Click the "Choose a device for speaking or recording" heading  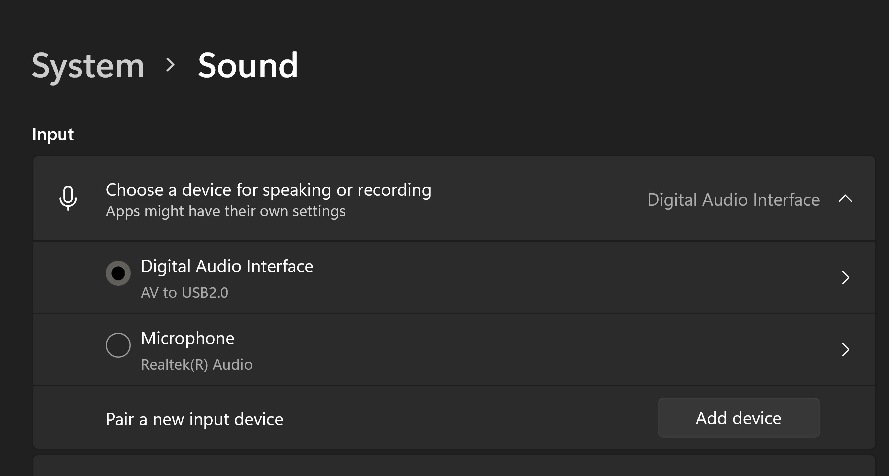(268, 190)
